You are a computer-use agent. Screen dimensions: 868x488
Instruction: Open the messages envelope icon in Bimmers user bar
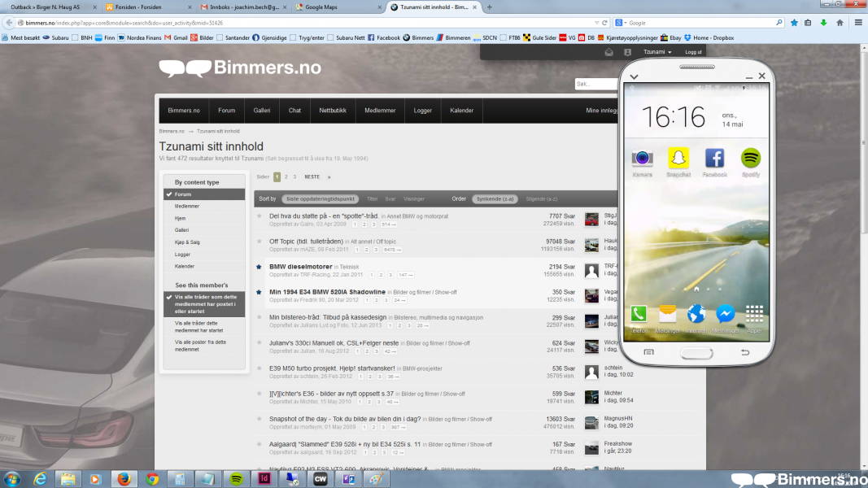tap(609, 52)
